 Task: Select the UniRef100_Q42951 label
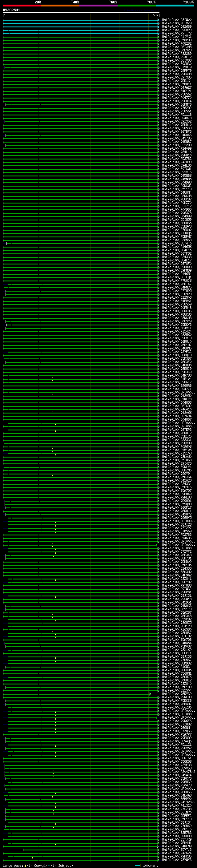tap(177, 603)
